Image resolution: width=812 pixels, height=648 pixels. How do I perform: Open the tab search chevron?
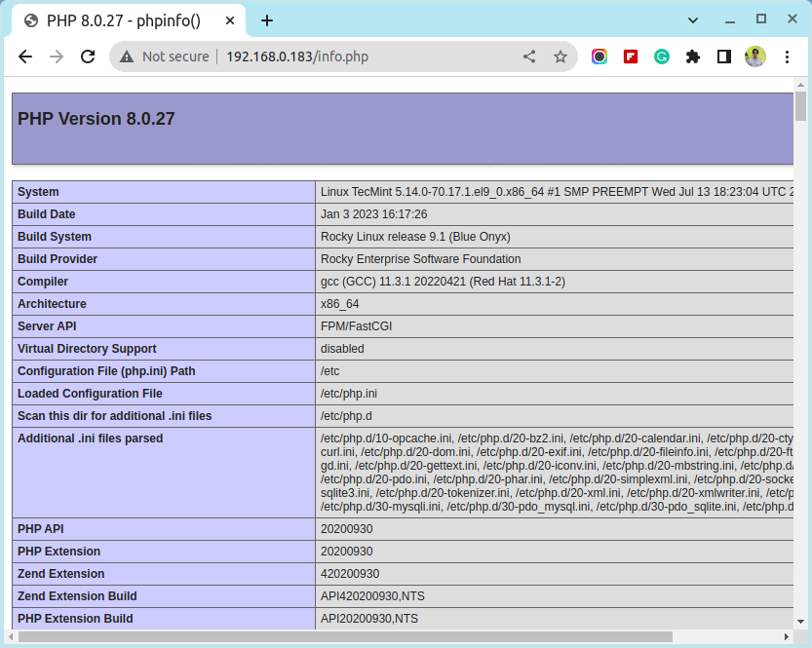pos(693,20)
